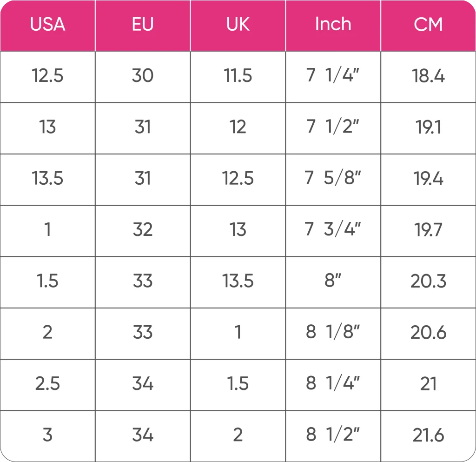Select the 7 1/2" inch cell
The height and width of the screenshot is (462, 476).
pyautogui.click(x=333, y=127)
